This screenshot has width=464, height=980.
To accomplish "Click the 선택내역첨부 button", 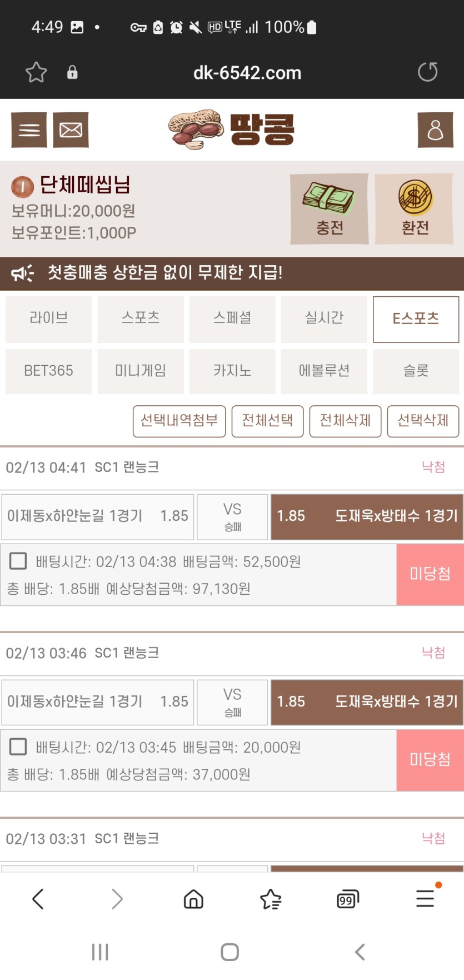I will (179, 421).
